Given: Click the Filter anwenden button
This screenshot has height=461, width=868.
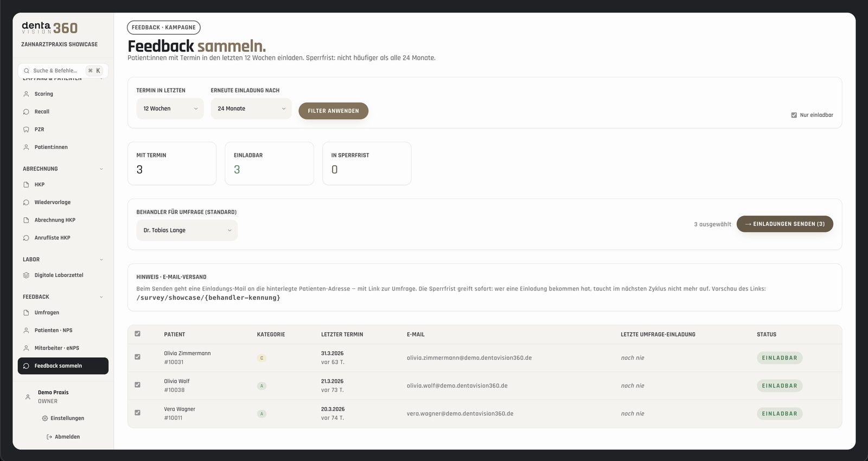Looking at the screenshot, I should pyautogui.click(x=333, y=111).
